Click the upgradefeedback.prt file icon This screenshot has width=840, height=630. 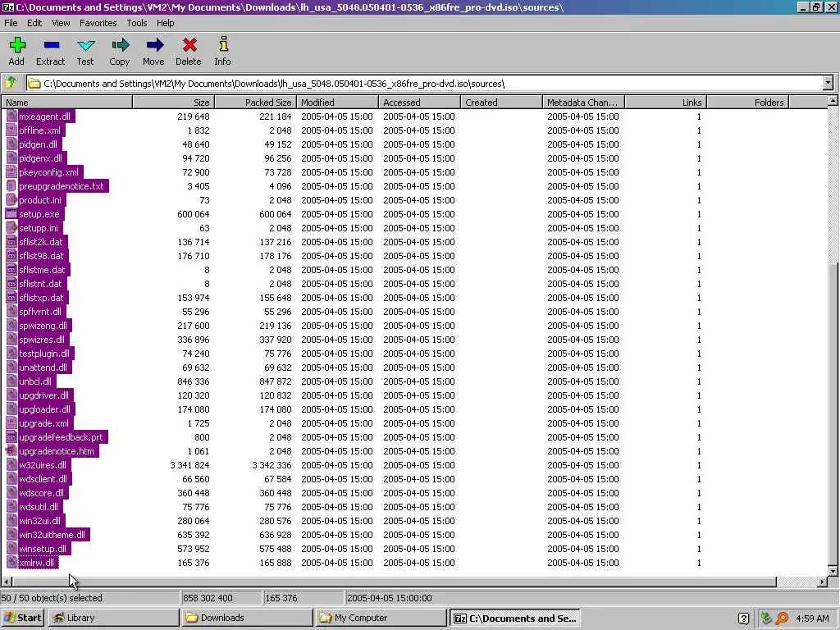click(11, 437)
